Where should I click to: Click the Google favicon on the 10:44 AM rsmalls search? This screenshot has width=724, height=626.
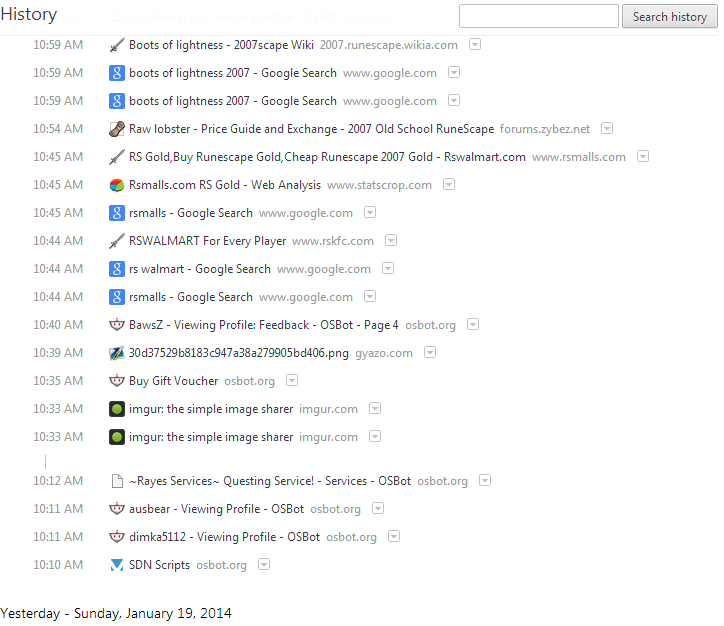click(116, 297)
